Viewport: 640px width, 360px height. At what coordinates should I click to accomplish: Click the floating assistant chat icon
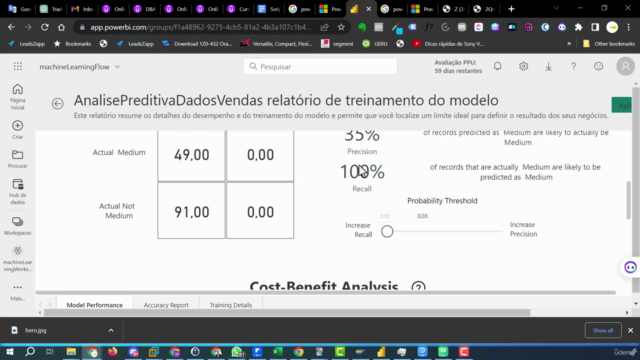(631, 267)
